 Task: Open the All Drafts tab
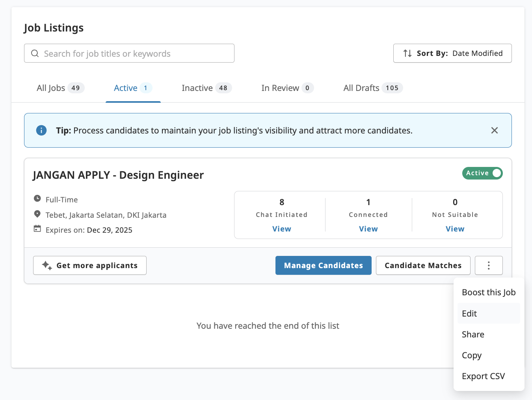point(372,88)
